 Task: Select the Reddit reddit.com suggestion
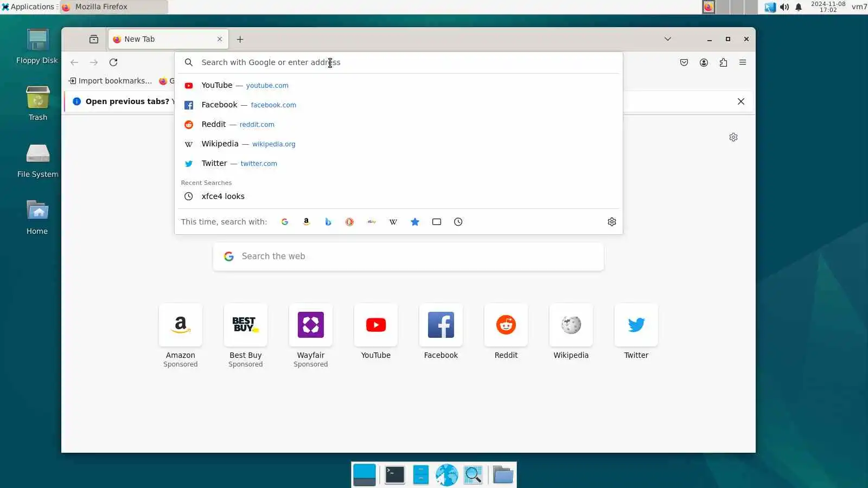pyautogui.click(x=399, y=124)
